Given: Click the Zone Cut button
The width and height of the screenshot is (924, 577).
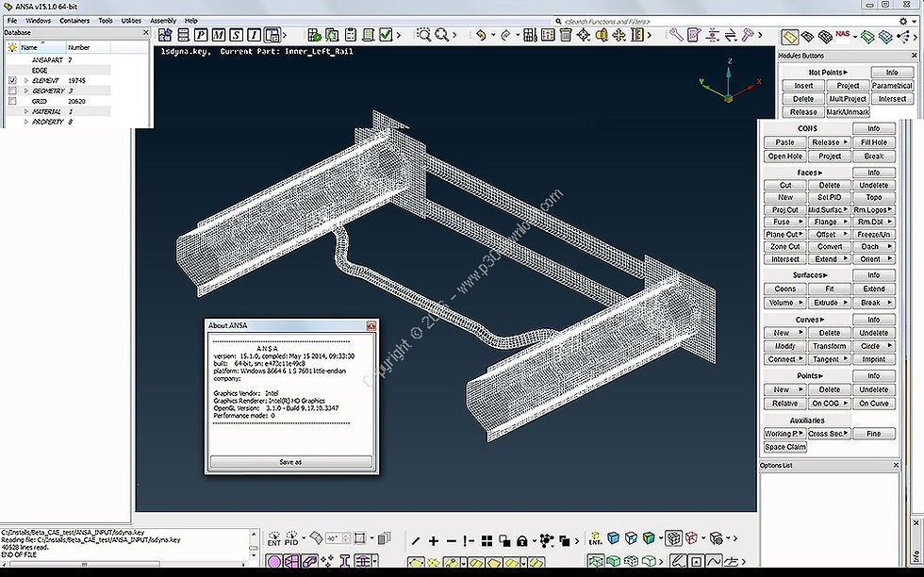Looking at the screenshot, I should tap(784, 247).
